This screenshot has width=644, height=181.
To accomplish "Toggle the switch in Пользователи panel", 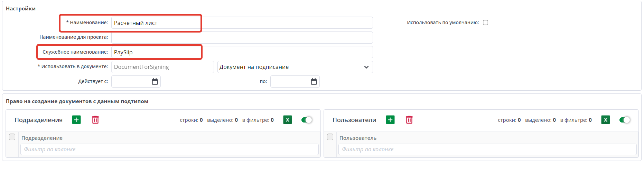I will pos(625,120).
